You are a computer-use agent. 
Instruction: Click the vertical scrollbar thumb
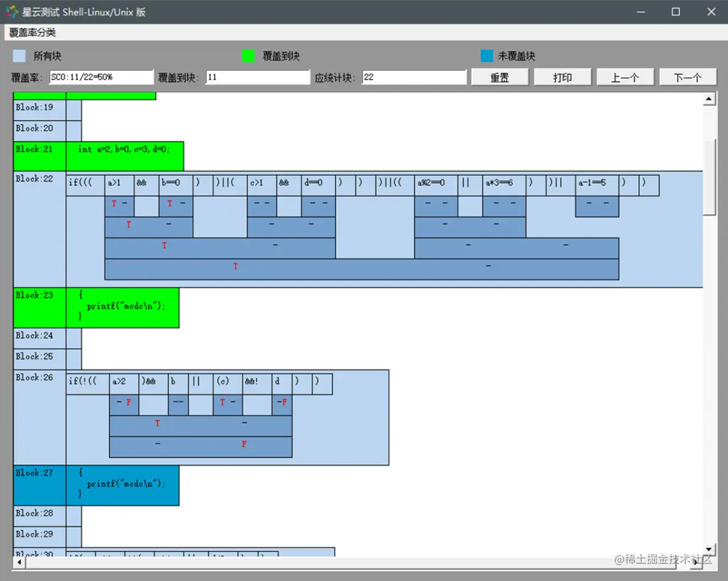coord(709,177)
